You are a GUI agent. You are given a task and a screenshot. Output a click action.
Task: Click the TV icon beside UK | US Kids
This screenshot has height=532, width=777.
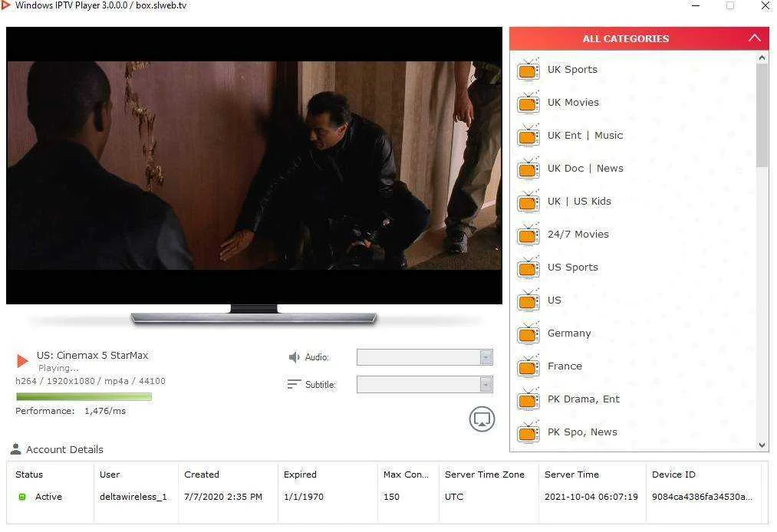point(528,202)
